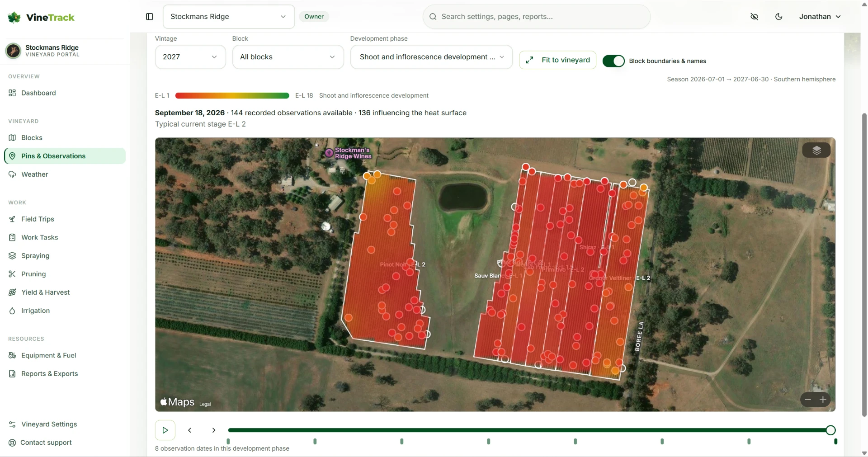Click the first observation date marker
Screen dimensions: 868x457
pos(228,441)
